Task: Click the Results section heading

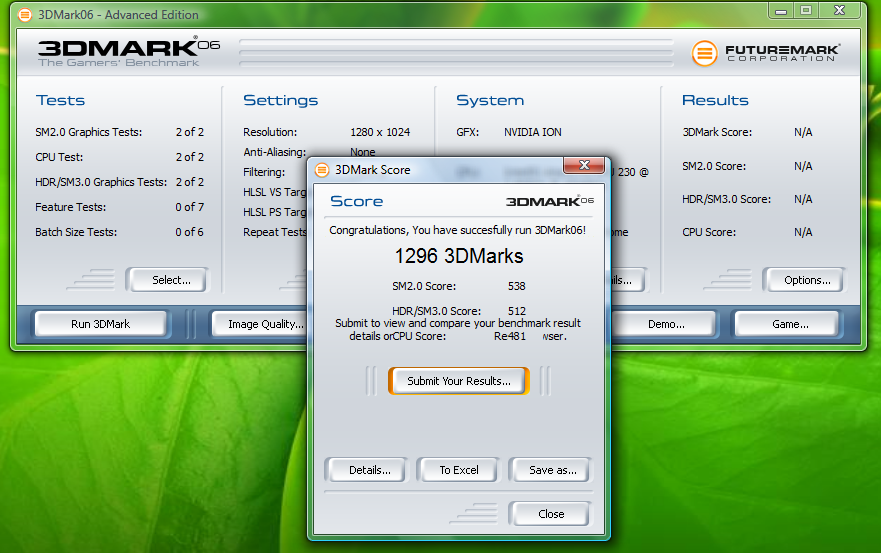Action: [715, 101]
